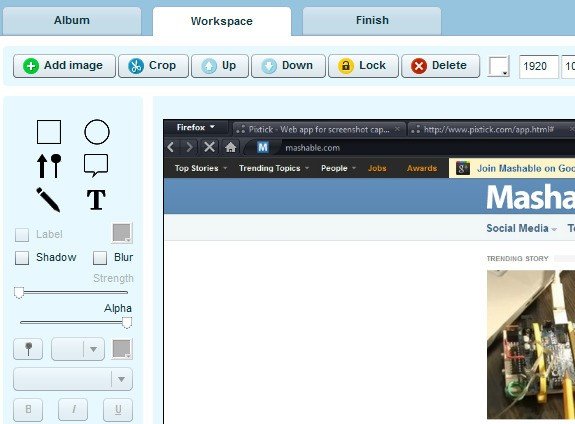Viewport: 575px width, 424px height.
Task: Open the canvas background color picker in toolbar
Action: pyautogui.click(x=499, y=66)
